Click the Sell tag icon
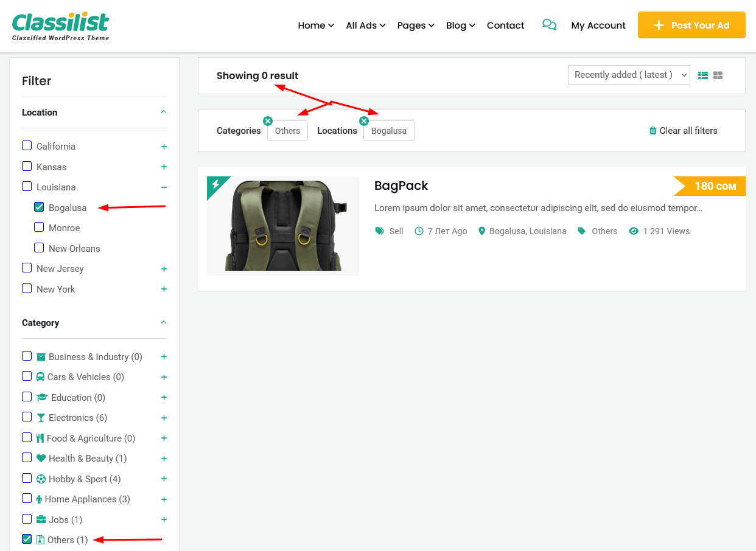756x551 pixels. [x=380, y=231]
